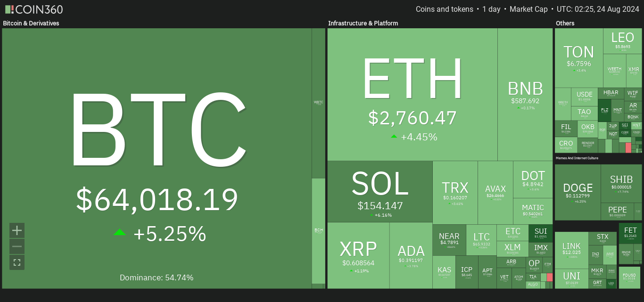This screenshot has width=644, height=302.
Task: Open the LINK tile
Action: (571, 250)
